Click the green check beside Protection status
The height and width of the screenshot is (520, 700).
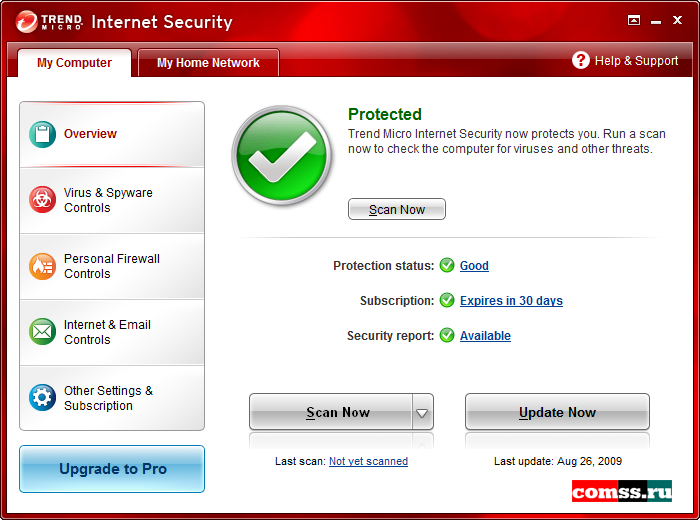click(x=447, y=266)
